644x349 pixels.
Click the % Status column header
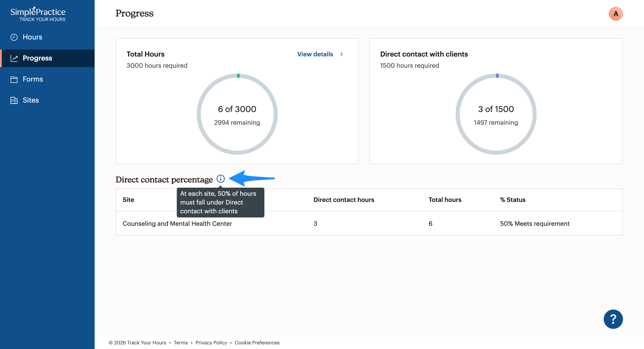513,200
